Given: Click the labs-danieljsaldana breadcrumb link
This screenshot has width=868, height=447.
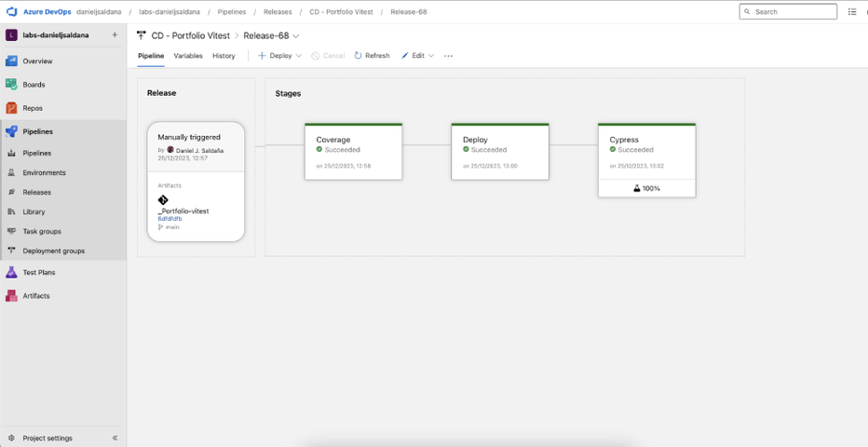Looking at the screenshot, I should tap(170, 11).
